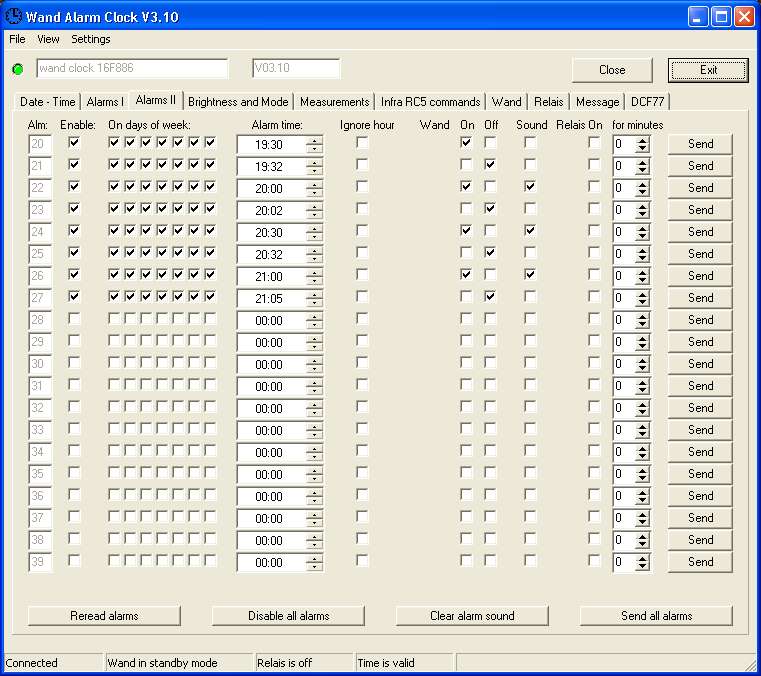Send alarm 27 settings
The image size is (761, 676).
pos(700,298)
